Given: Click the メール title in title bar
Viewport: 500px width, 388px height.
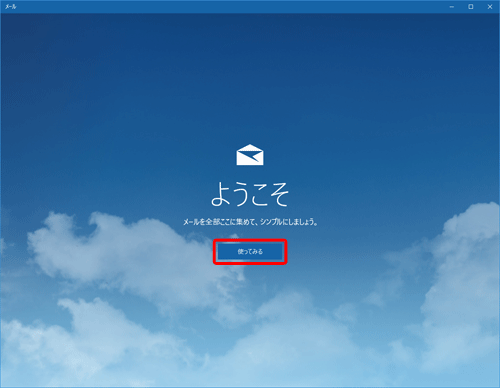Looking at the screenshot, I should (x=10, y=7).
